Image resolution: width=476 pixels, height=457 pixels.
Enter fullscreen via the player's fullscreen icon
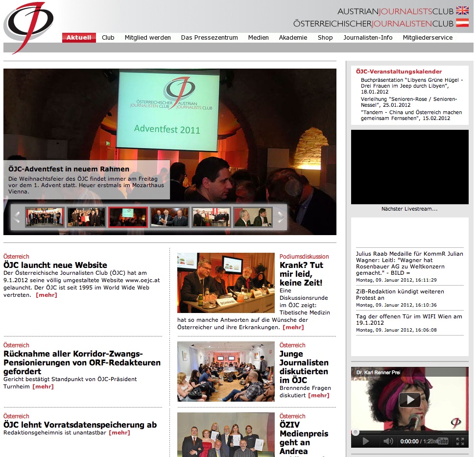pos(461,441)
